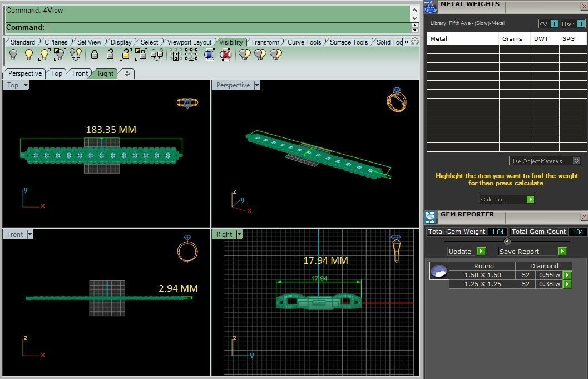Click the Invert Hide half-black lightbulb icon
This screenshot has height=379, width=588.
tap(60, 55)
